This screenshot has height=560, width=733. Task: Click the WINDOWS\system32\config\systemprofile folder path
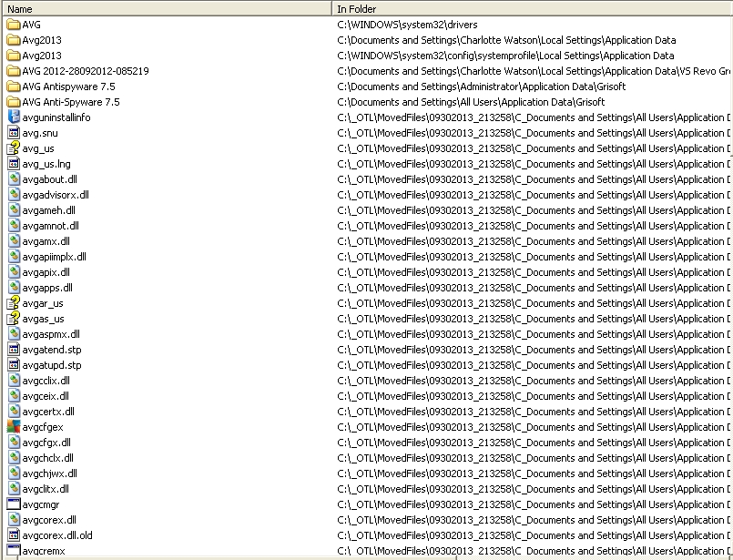tap(505, 56)
